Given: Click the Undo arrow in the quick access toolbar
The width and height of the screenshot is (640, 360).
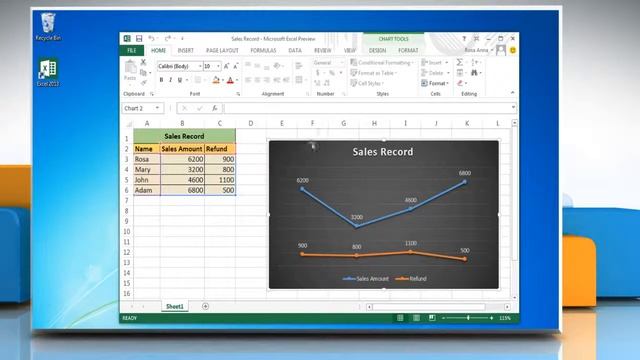Looking at the screenshot, I should pyautogui.click(x=151, y=38).
